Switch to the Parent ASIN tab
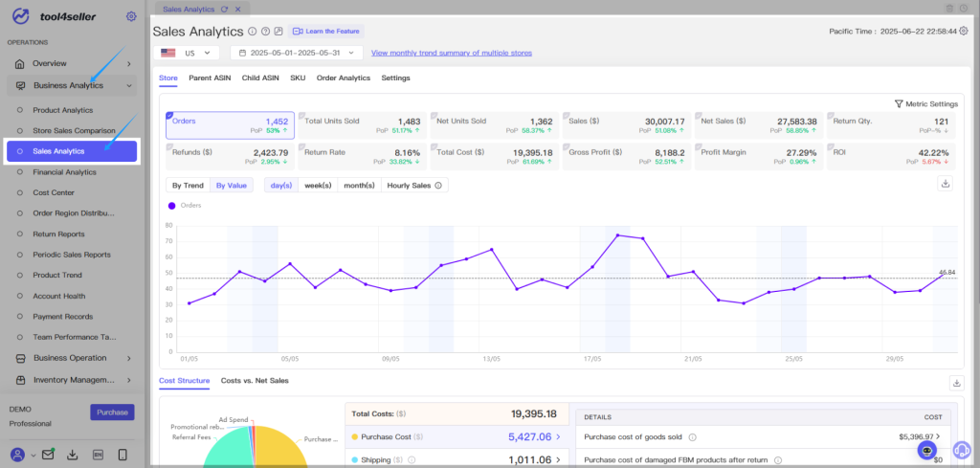Image resolution: width=980 pixels, height=468 pixels. pyautogui.click(x=210, y=78)
